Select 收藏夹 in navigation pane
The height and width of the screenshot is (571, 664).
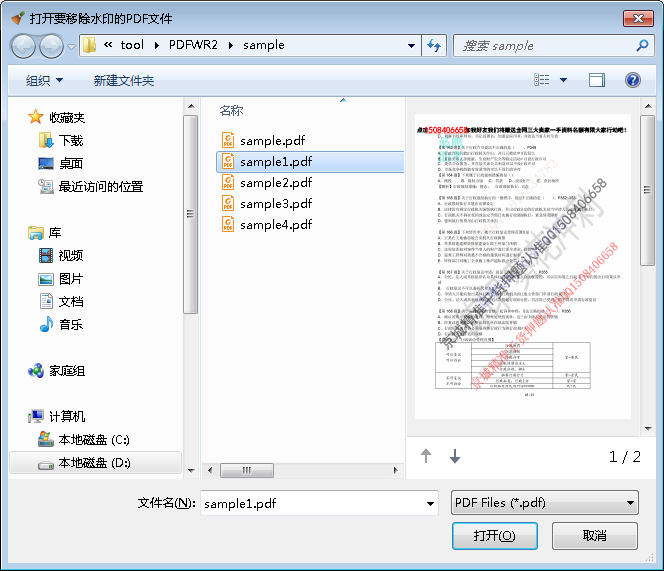pos(67,117)
